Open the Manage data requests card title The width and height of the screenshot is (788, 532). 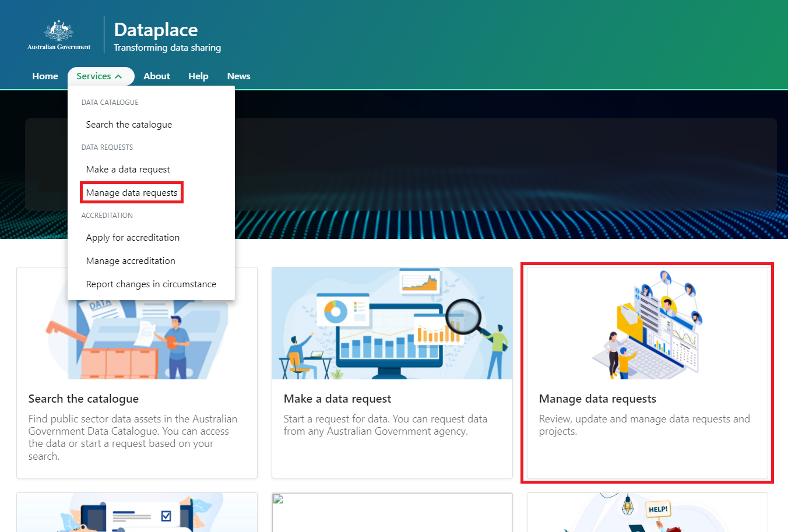point(597,399)
